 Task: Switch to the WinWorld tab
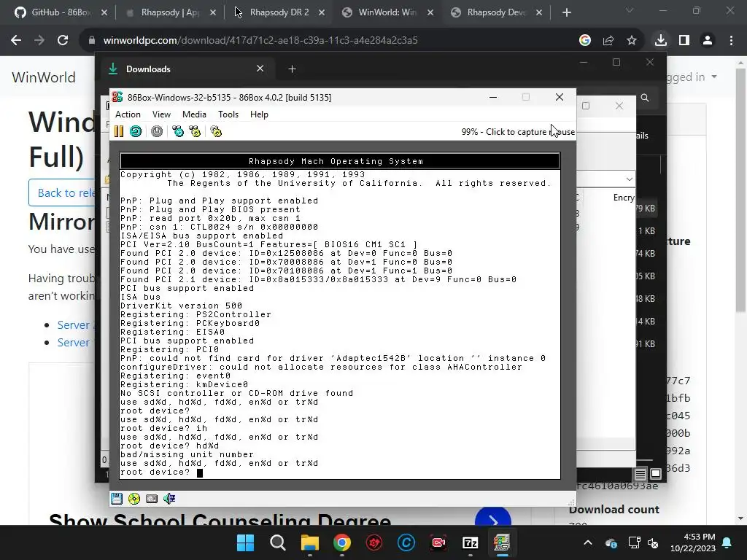point(387,12)
